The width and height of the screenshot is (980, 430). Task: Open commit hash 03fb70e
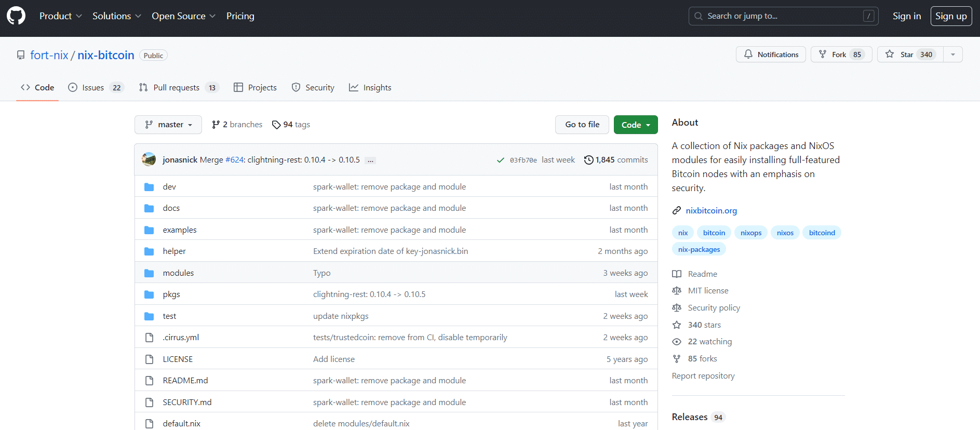(523, 160)
